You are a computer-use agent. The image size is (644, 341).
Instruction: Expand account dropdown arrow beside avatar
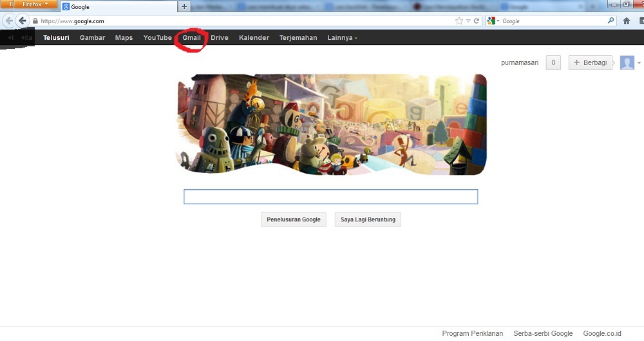click(639, 63)
